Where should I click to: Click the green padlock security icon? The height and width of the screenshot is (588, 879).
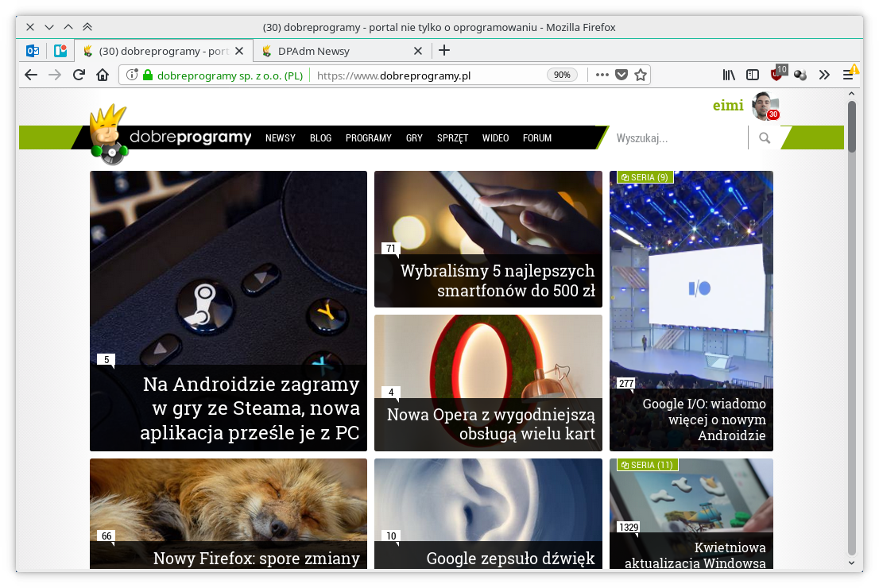[x=148, y=75]
